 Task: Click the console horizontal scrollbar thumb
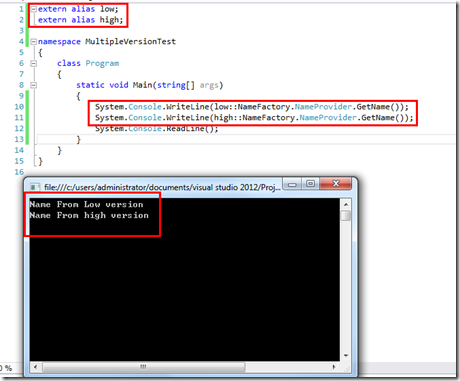coord(143,367)
